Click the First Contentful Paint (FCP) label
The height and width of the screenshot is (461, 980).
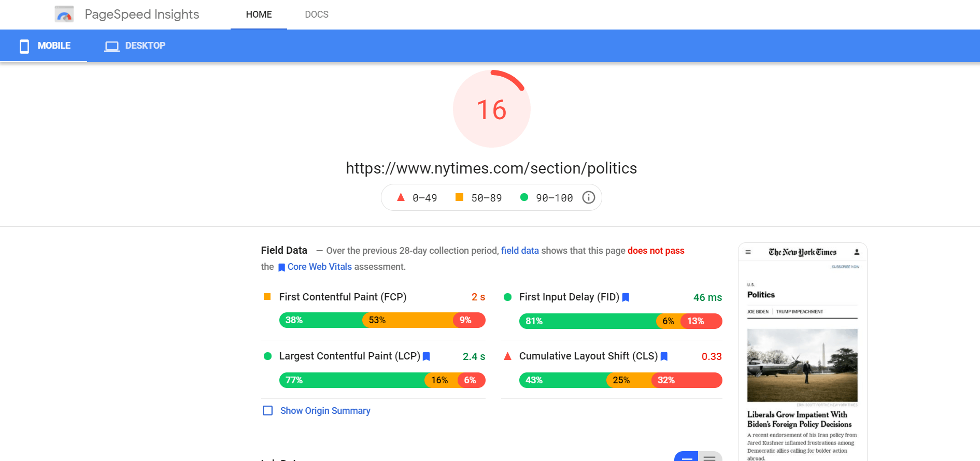[343, 297]
